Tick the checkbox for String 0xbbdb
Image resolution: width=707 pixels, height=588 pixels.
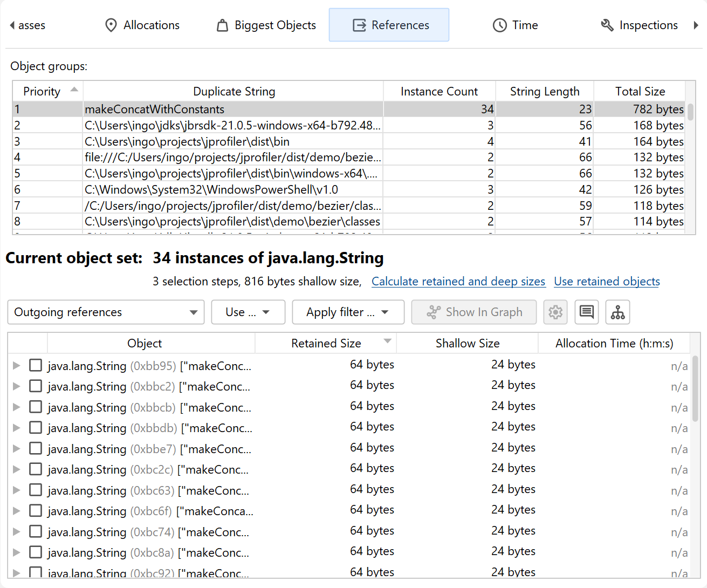[x=36, y=428]
